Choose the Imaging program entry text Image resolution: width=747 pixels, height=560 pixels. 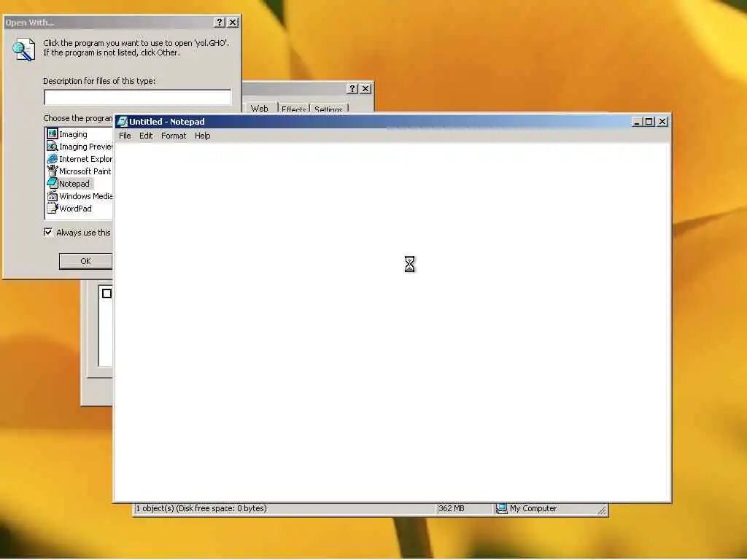pyautogui.click(x=74, y=134)
